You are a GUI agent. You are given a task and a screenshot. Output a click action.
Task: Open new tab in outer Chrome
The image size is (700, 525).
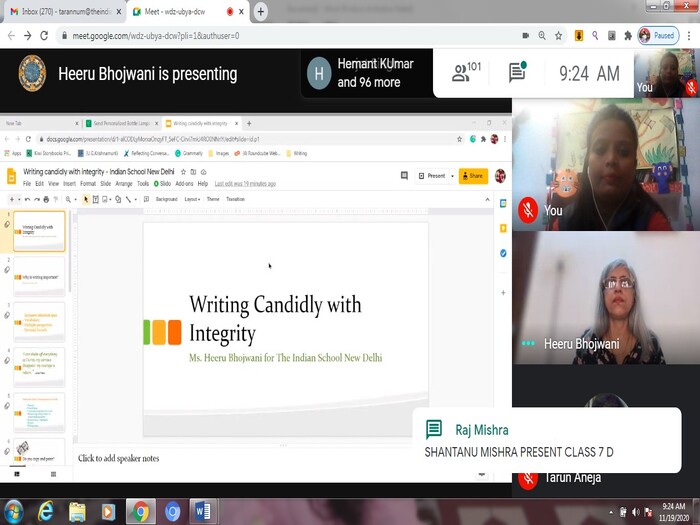click(261, 12)
